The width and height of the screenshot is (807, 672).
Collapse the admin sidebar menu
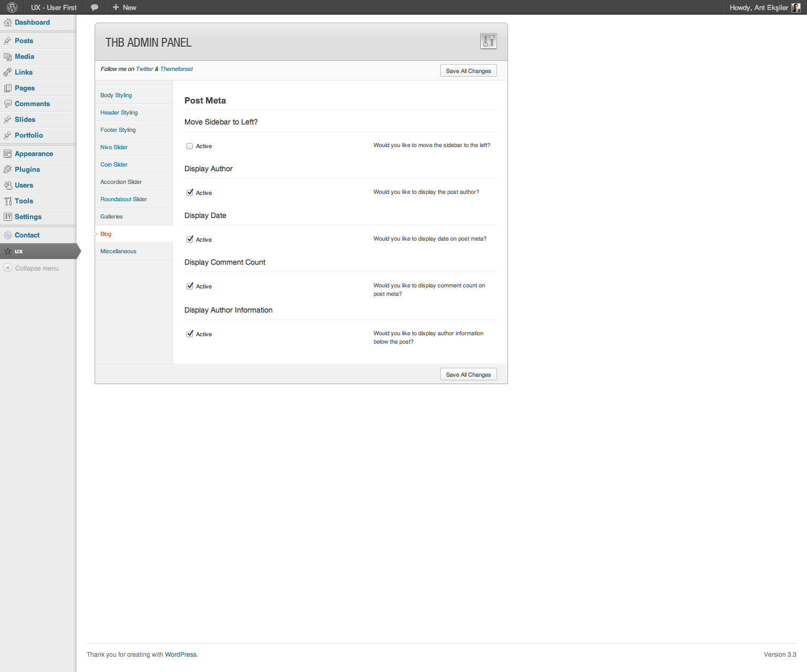pos(32,268)
